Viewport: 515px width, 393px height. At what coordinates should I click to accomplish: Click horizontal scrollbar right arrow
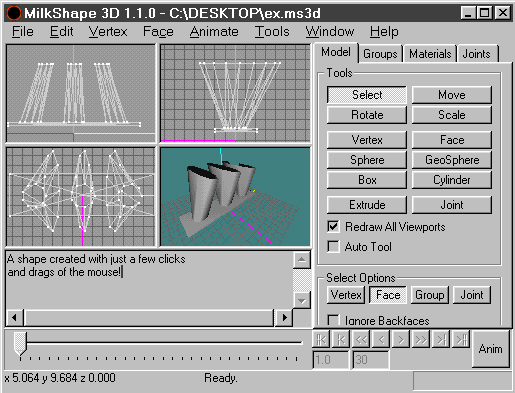(x=284, y=318)
